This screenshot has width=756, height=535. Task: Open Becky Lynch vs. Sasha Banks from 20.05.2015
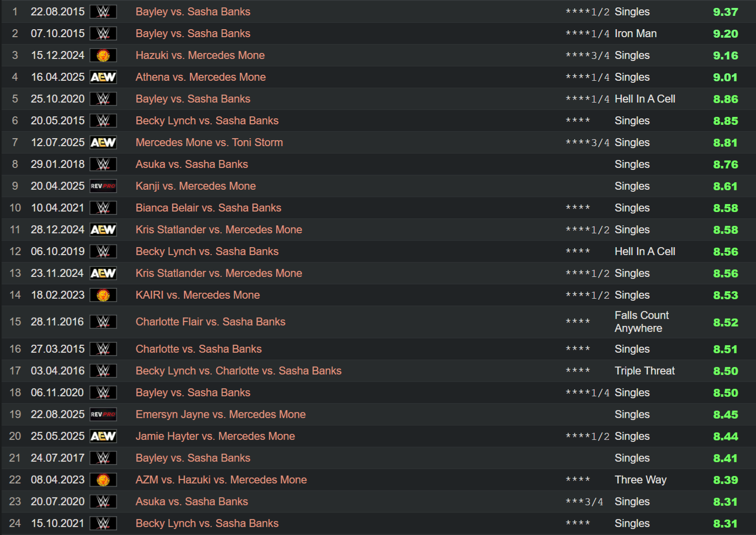[x=207, y=121]
